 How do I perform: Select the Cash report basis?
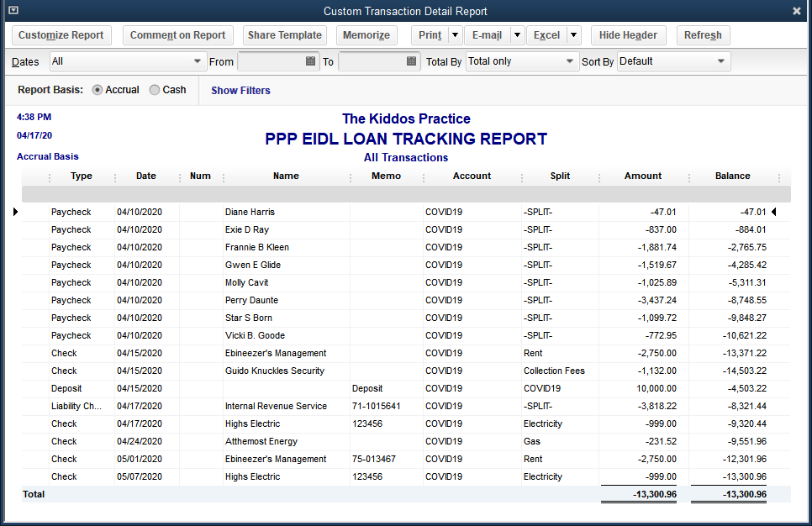point(155,90)
